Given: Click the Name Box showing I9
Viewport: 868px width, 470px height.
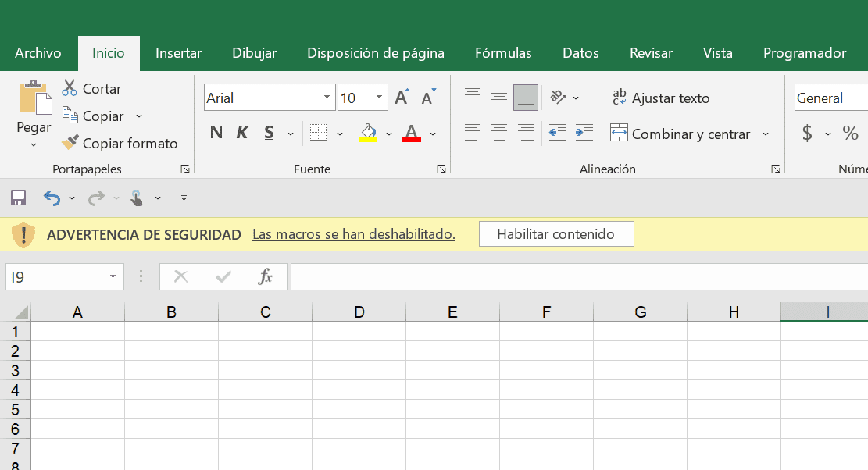Looking at the screenshot, I should point(55,276).
